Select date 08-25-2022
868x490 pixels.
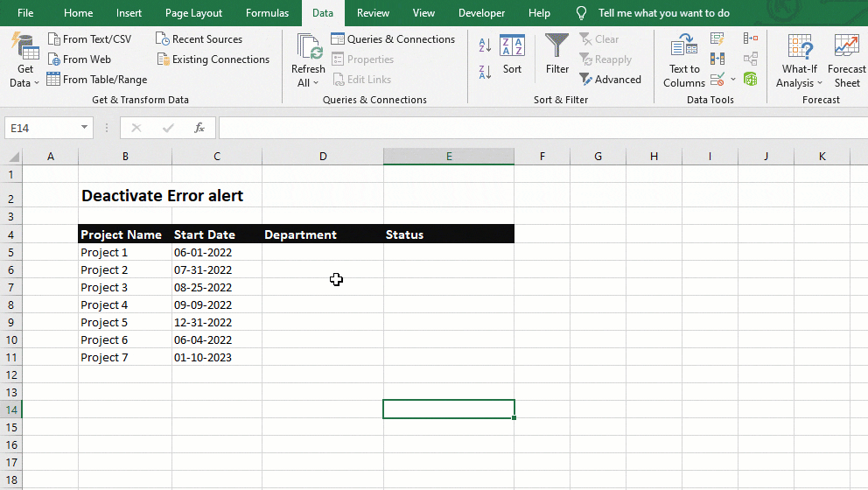tap(217, 287)
